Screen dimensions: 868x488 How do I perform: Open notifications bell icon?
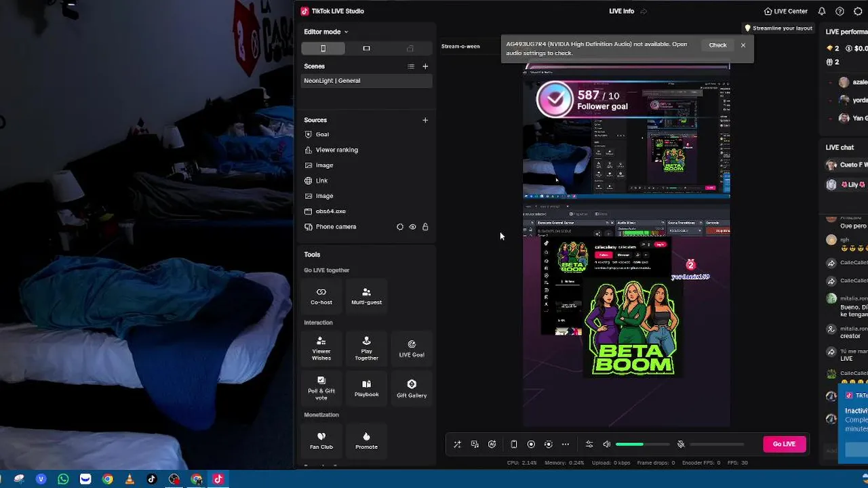822,11
